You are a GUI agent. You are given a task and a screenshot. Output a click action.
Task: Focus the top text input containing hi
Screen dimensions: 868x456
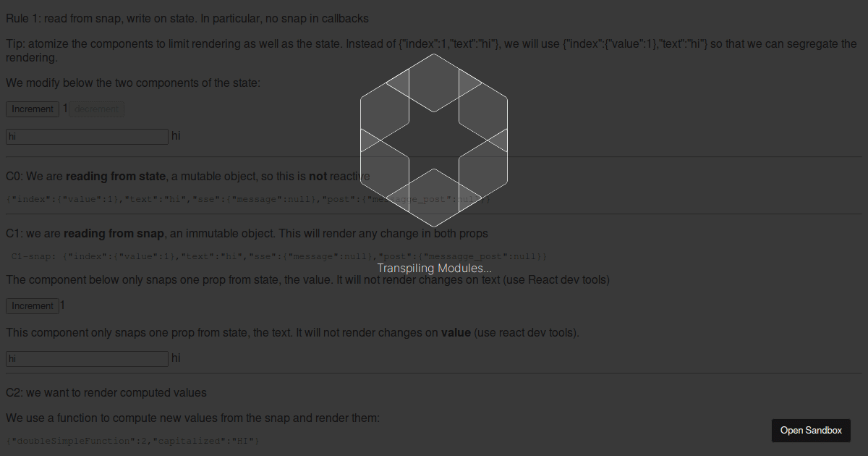click(x=87, y=136)
